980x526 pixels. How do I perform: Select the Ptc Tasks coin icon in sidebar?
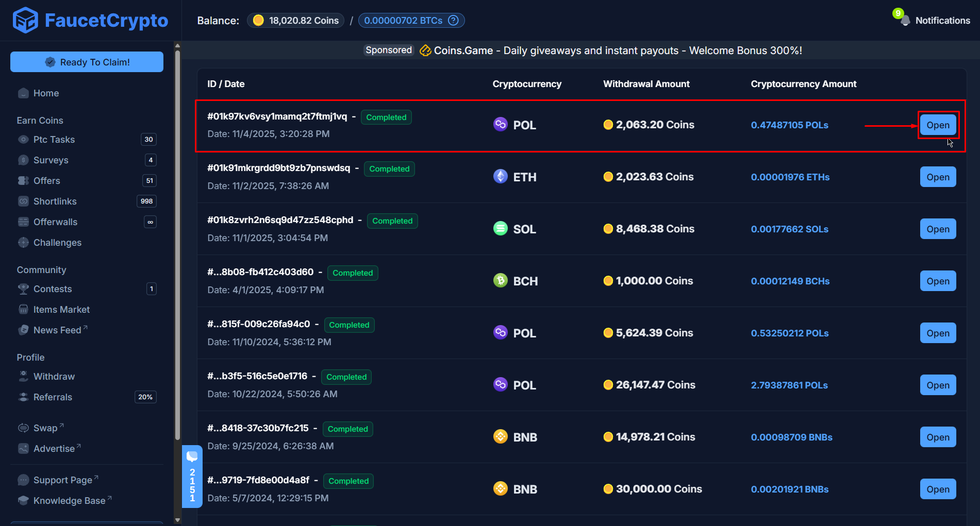pos(23,139)
